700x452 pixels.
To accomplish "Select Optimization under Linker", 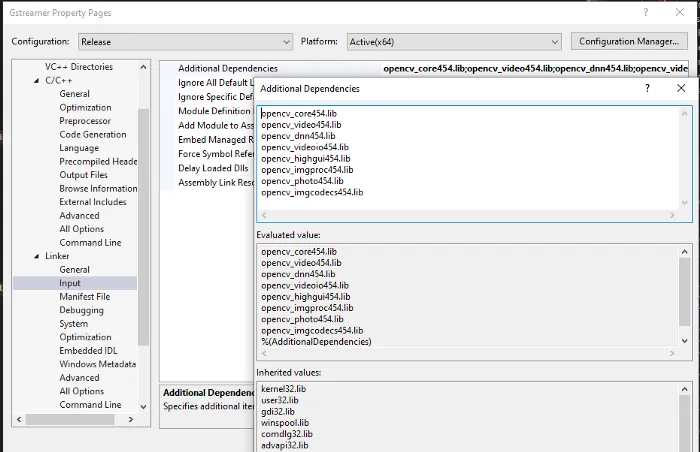I will click(85, 337).
